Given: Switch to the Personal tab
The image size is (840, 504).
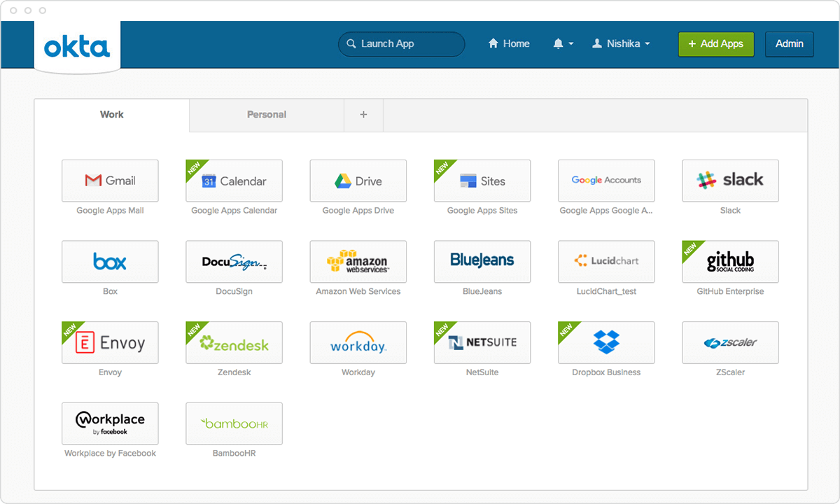Looking at the screenshot, I should (266, 115).
